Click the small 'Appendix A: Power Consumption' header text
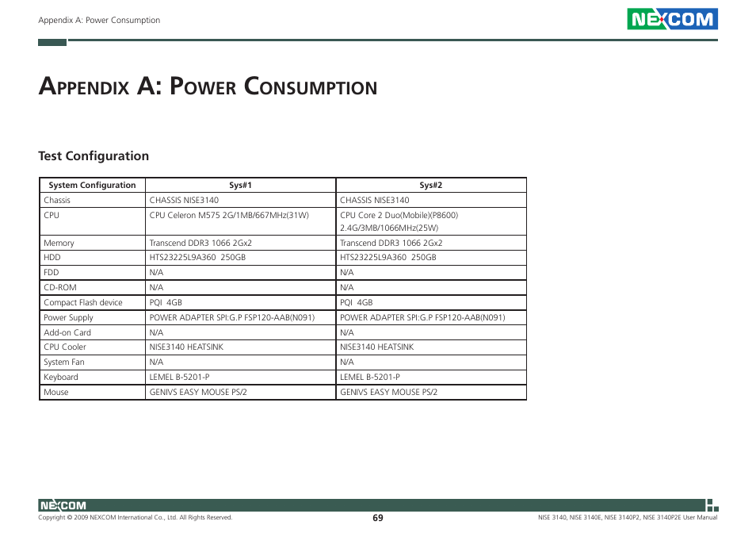The height and width of the screenshot is (533, 756). coord(99,20)
